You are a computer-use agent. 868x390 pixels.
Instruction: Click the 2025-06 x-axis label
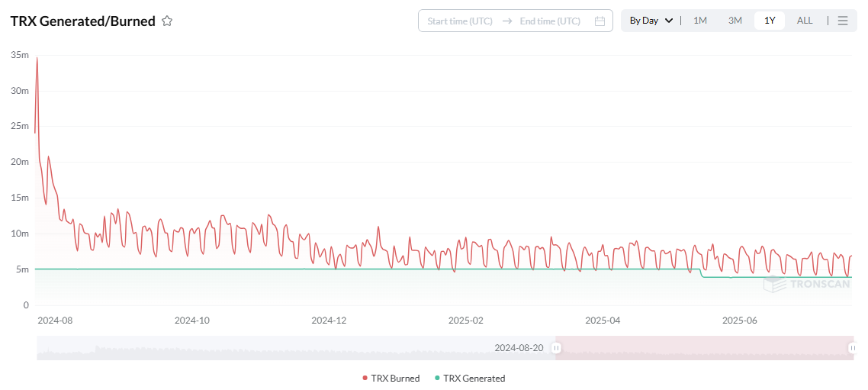point(740,321)
